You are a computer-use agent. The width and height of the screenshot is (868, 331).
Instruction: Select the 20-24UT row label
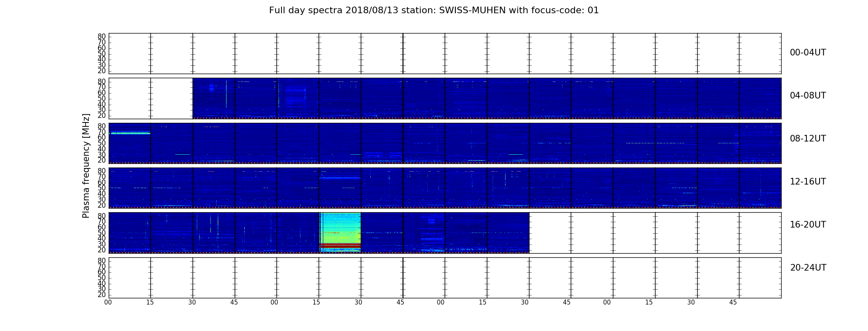(x=808, y=268)
